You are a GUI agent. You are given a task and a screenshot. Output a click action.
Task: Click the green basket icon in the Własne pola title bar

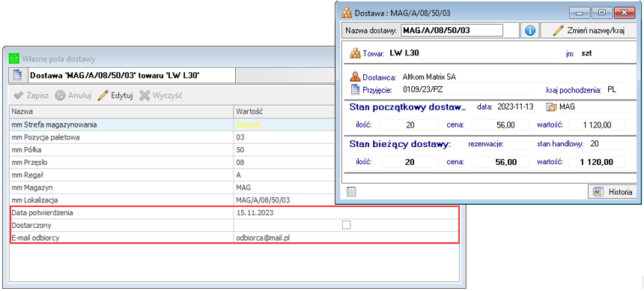(14, 58)
